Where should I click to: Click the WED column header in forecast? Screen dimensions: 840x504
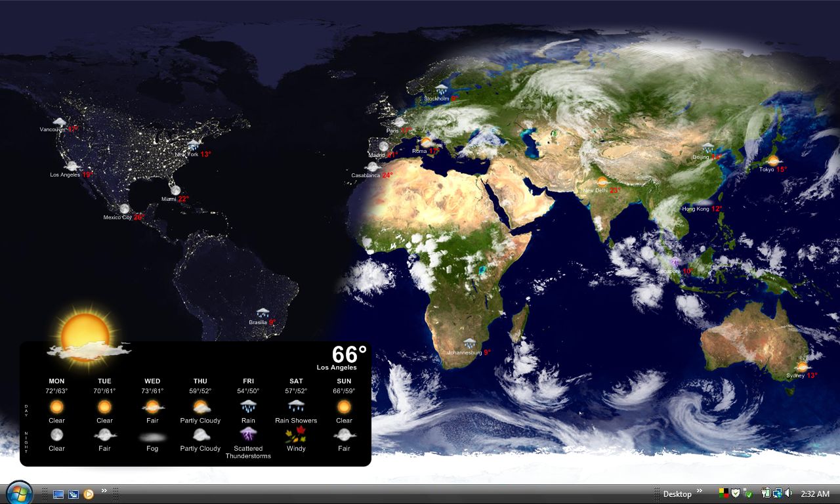pos(152,381)
